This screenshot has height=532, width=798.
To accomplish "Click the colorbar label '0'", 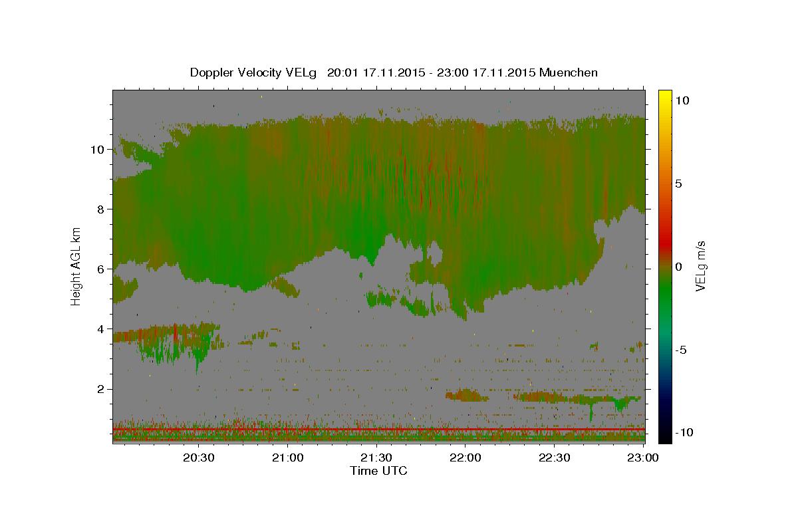I will coord(678,267).
